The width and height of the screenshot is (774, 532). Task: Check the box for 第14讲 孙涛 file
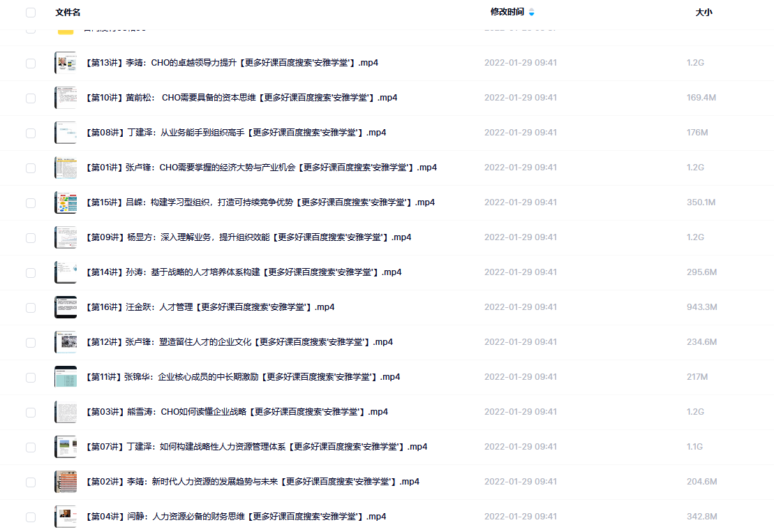pyautogui.click(x=31, y=273)
